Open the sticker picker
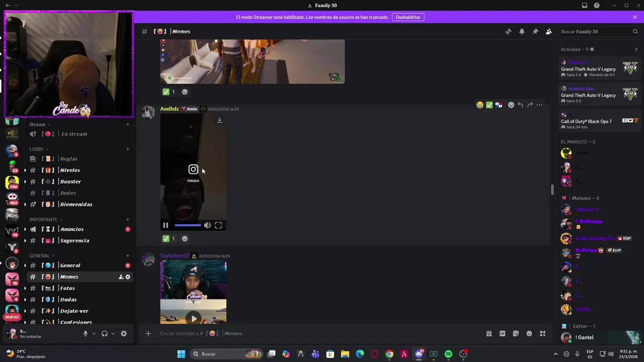 (516, 333)
